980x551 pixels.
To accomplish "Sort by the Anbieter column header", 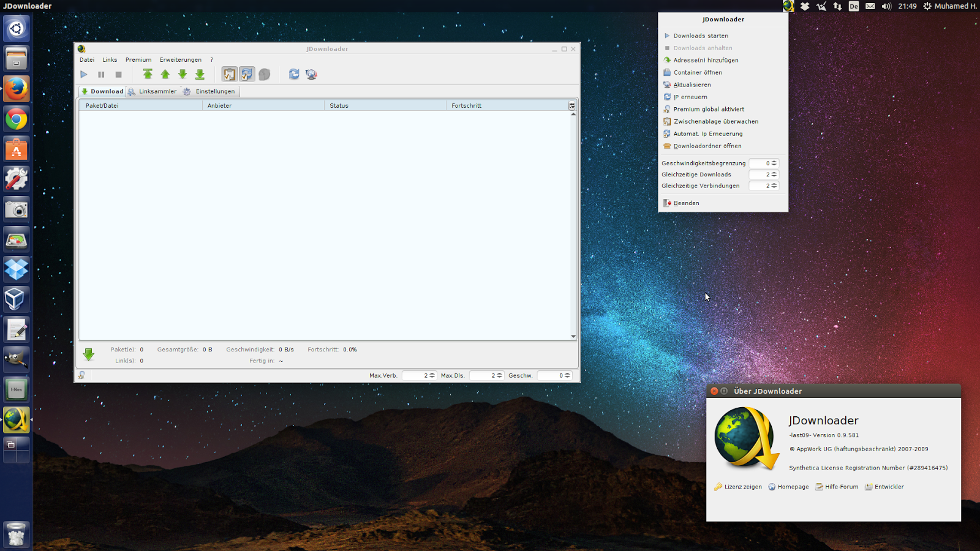I will tap(263, 106).
